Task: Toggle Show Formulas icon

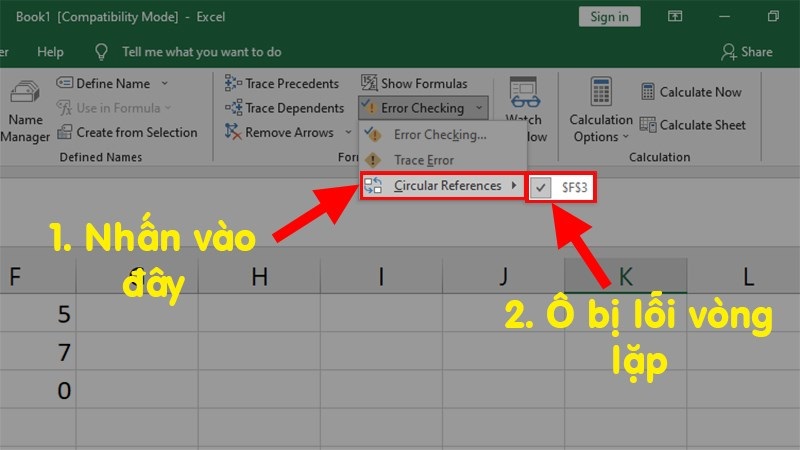Action: [369, 83]
